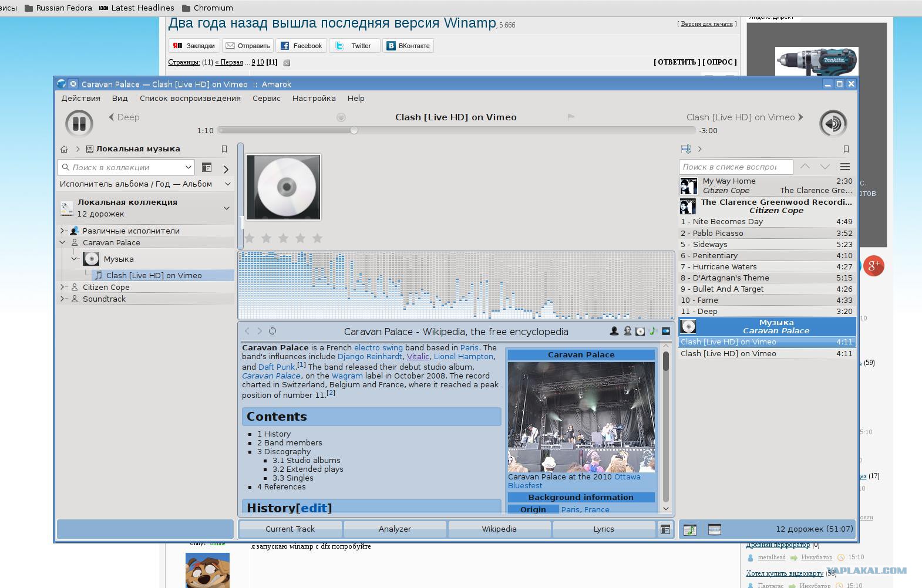Open the Сервис menu
This screenshot has width=922, height=588.
(266, 98)
